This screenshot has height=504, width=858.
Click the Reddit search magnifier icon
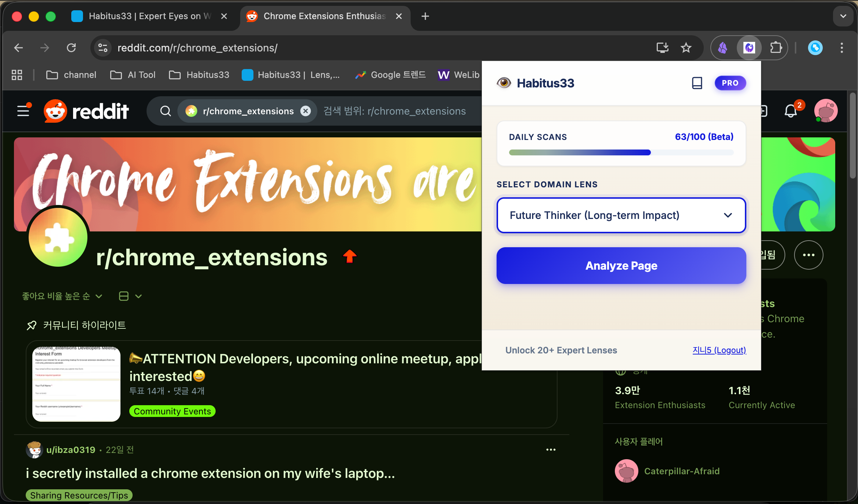[166, 111]
